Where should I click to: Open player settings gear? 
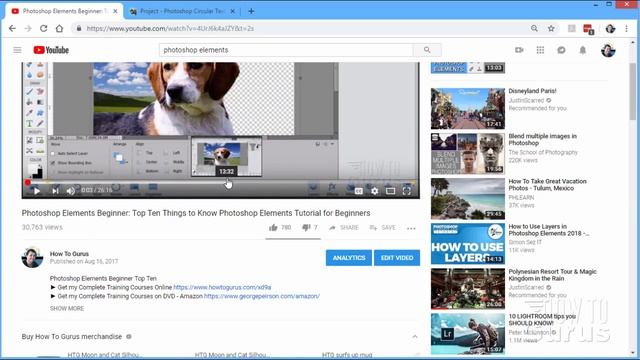click(374, 191)
